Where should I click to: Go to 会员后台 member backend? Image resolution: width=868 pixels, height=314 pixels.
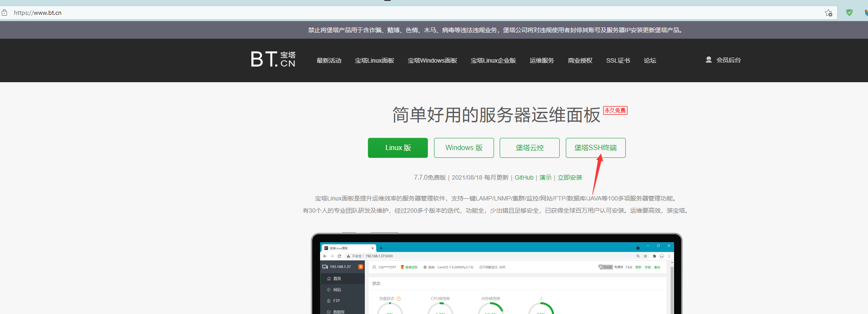728,60
